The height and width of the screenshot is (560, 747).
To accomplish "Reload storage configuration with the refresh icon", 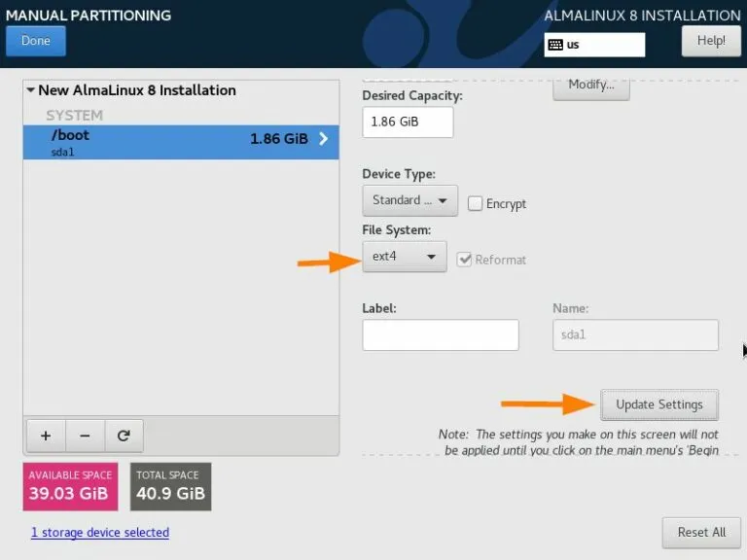I will 124,436.
